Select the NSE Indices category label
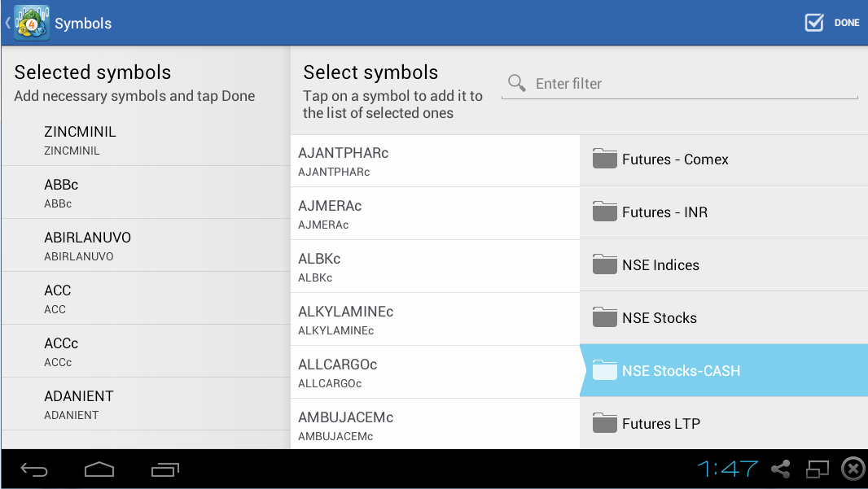This screenshot has height=489, width=868. (660, 265)
